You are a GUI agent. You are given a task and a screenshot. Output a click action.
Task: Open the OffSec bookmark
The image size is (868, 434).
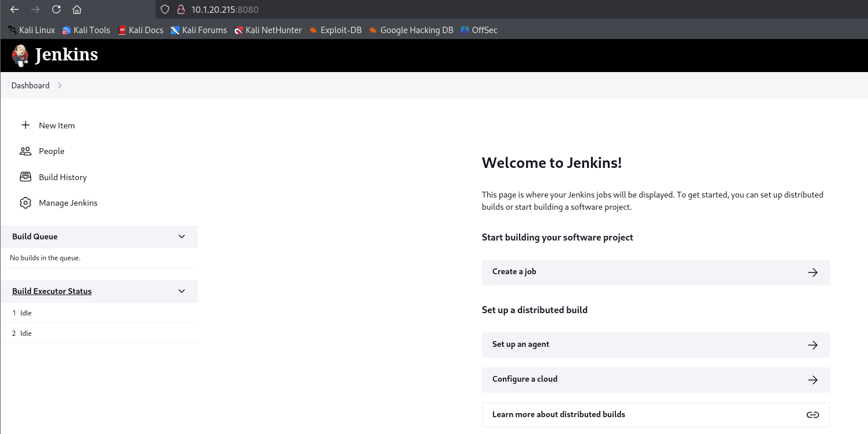click(479, 30)
